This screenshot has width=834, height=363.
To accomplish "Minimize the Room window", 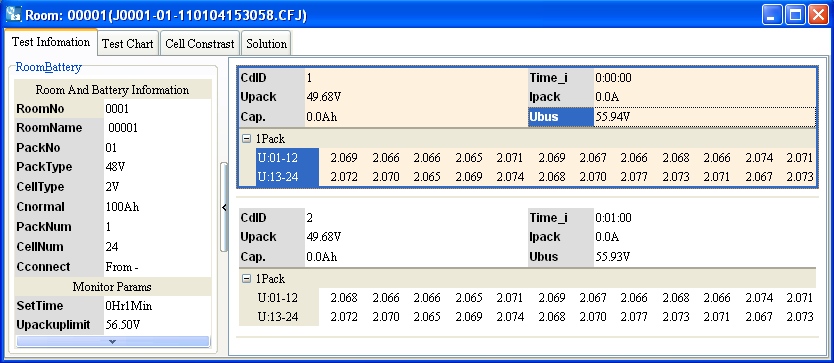I will point(772,15).
